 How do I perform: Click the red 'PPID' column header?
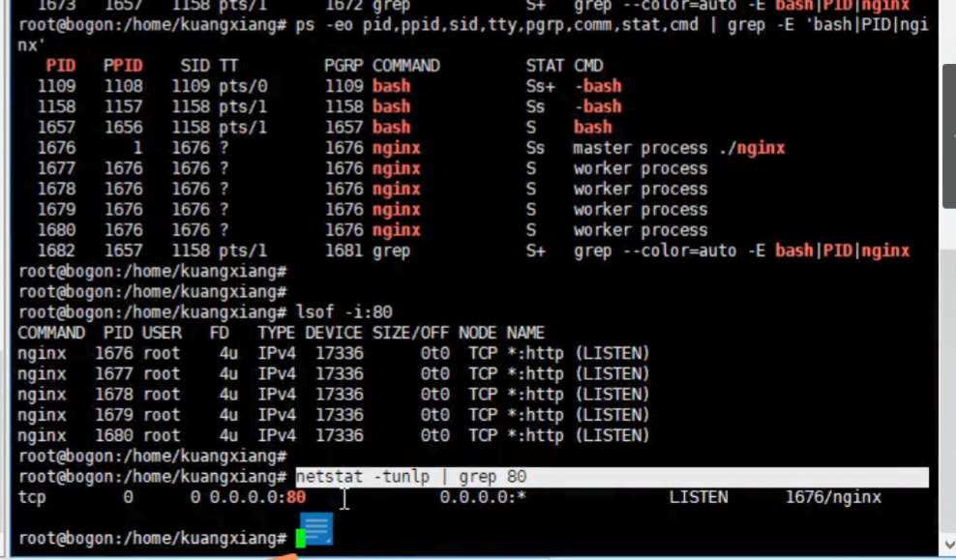pos(123,65)
